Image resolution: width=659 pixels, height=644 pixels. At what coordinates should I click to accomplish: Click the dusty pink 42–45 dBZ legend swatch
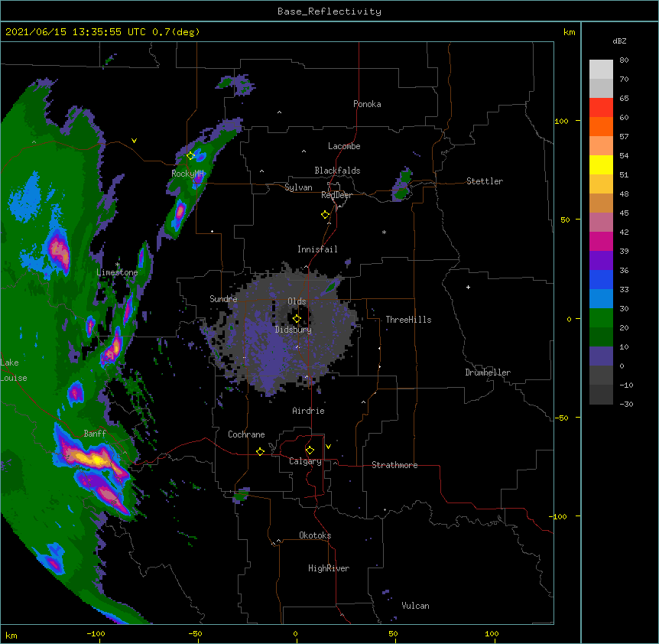coord(601,222)
